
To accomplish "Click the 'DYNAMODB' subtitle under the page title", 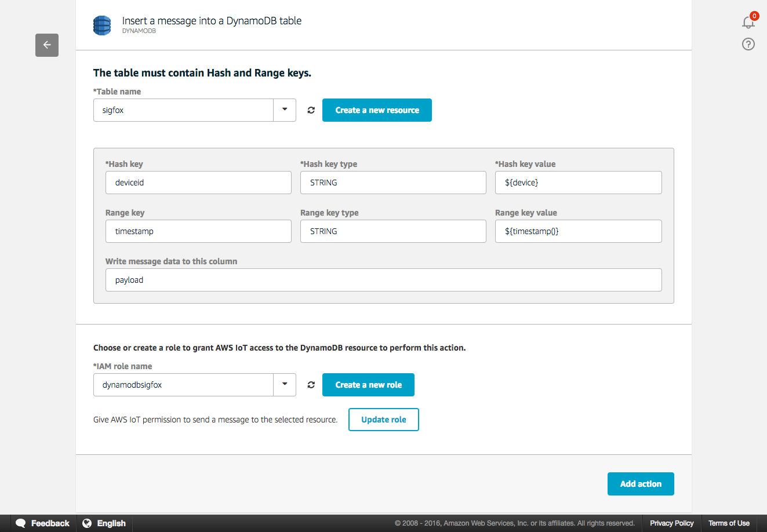I will point(139,31).
